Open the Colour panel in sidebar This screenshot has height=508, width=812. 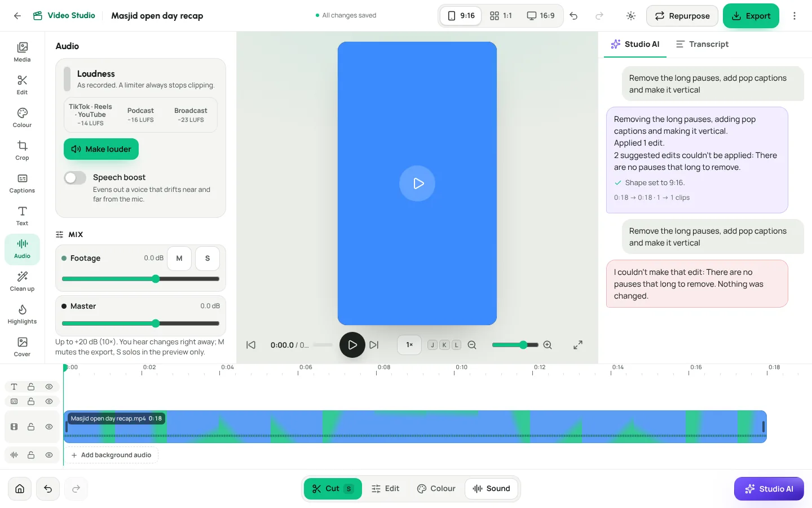coord(22,117)
